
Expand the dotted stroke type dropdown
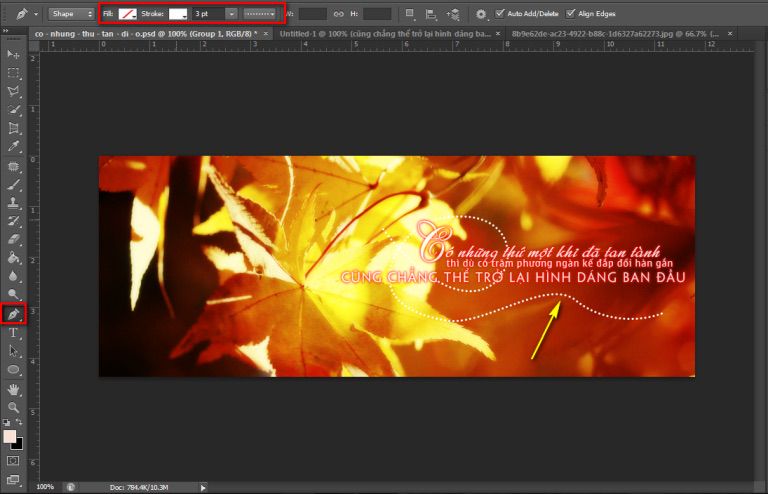click(x=260, y=14)
